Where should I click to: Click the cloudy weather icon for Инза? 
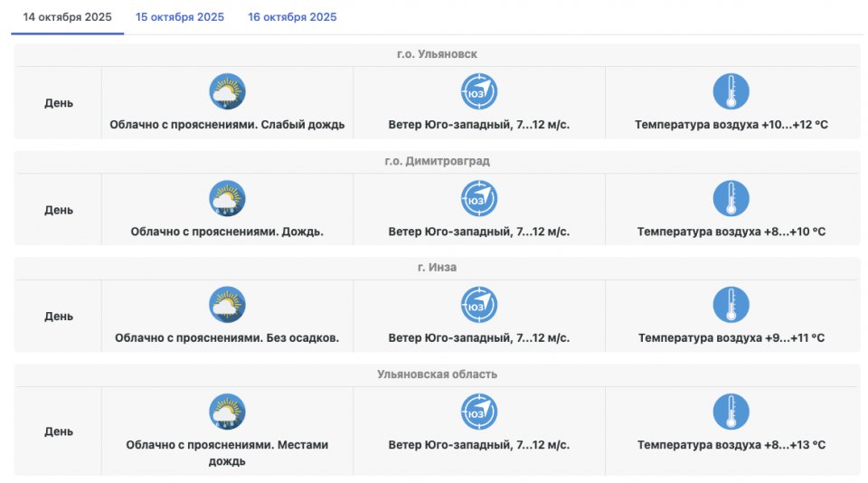pos(227,305)
